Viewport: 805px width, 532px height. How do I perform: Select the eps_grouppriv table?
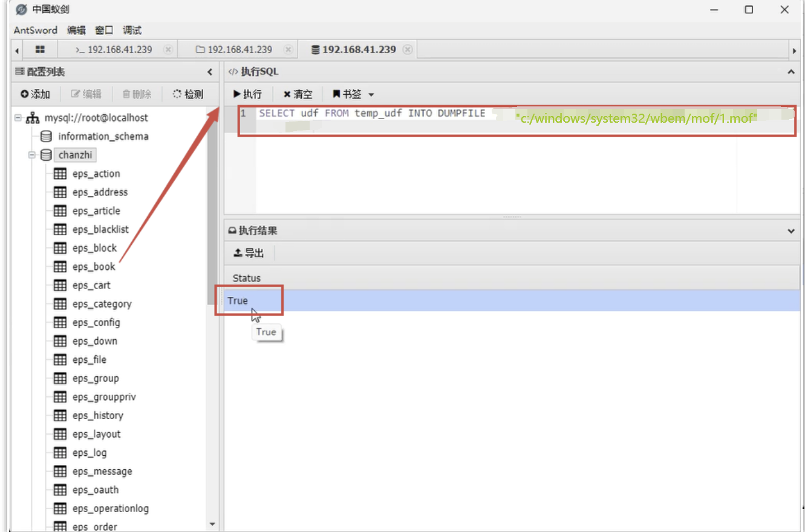click(104, 397)
